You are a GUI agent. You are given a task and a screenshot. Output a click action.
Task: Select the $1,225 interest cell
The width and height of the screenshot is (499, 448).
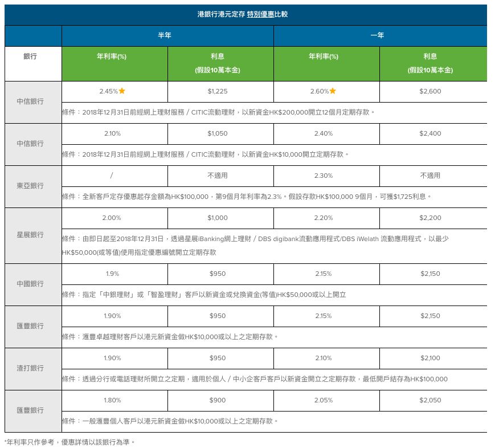tap(220, 92)
